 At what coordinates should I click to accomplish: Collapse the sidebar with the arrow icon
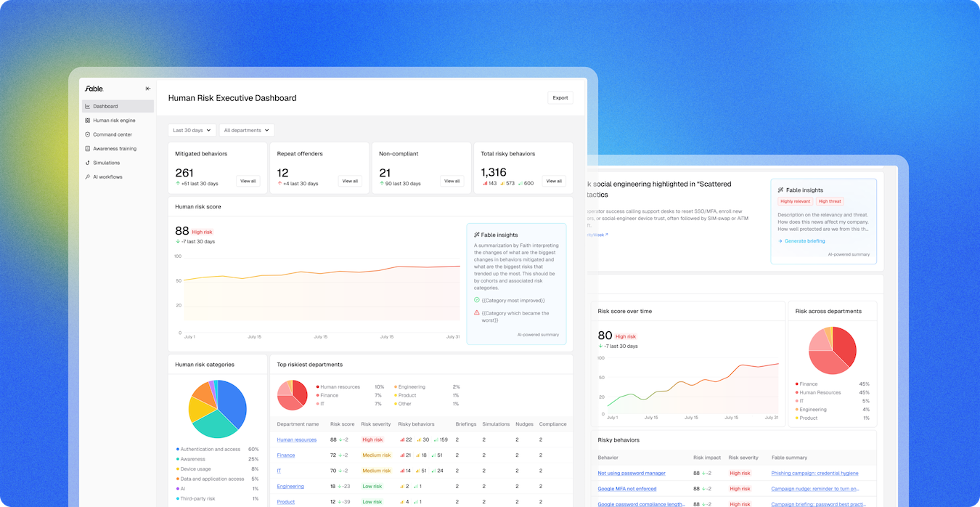pyautogui.click(x=147, y=88)
